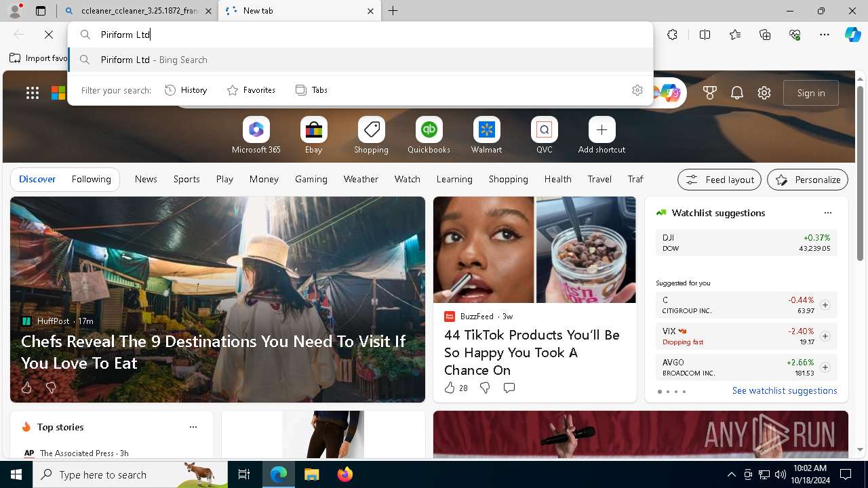Open See watchlist suggestions link
Image resolution: width=868 pixels, height=488 pixels.
[x=785, y=390]
